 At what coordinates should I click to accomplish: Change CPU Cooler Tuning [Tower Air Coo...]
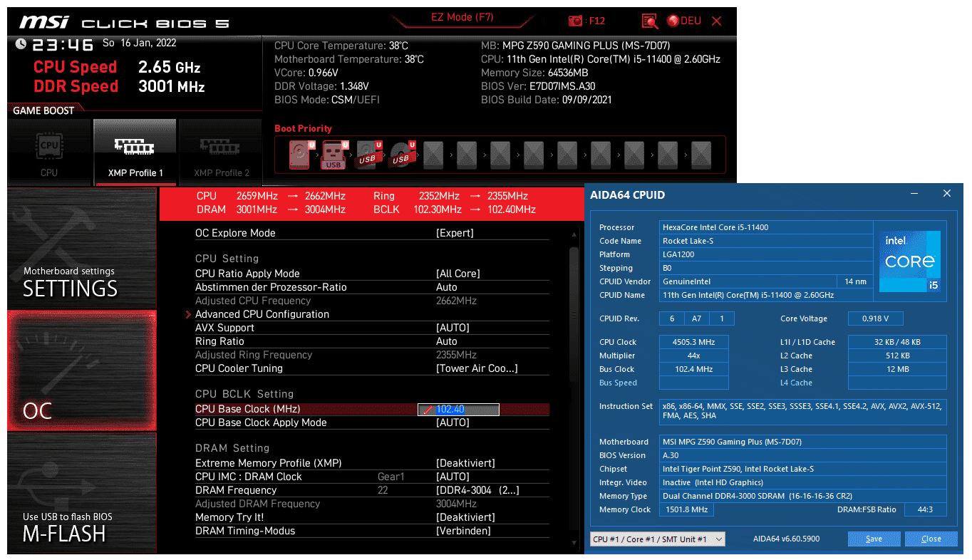click(x=477, y=368)
